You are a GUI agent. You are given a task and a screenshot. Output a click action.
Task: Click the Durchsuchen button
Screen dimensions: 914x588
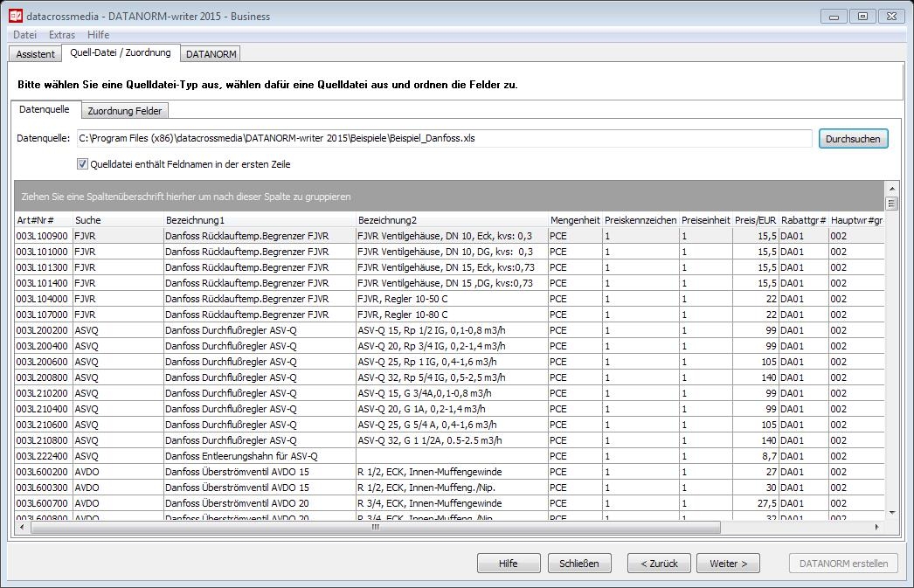click(853, 139)
